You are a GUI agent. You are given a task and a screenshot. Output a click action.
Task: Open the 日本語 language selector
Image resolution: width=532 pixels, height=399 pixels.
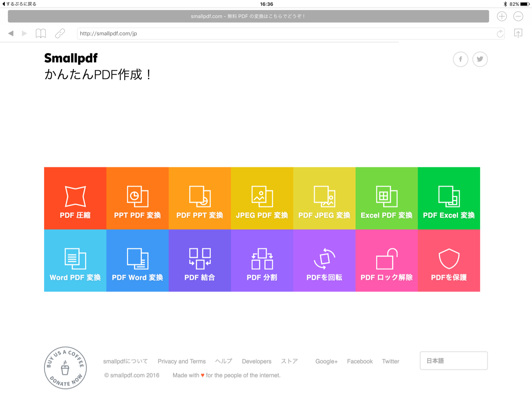coord(454,361)
